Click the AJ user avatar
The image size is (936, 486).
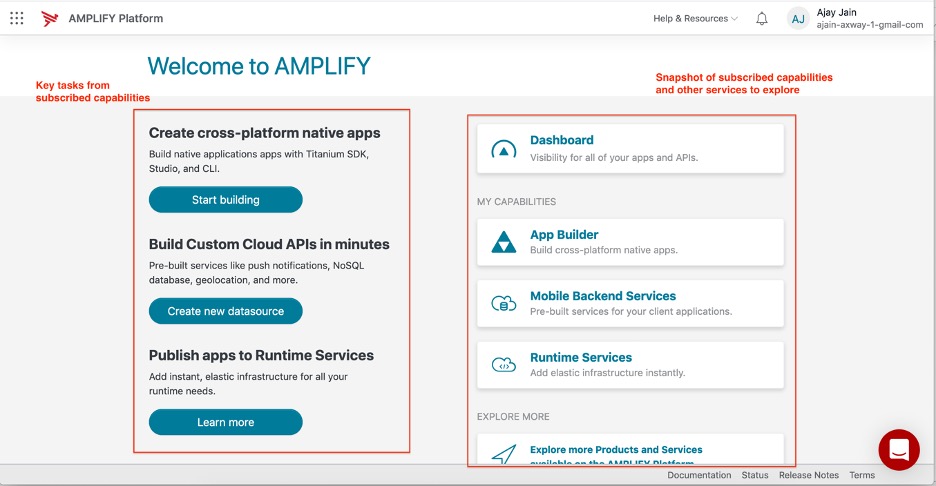798,19
